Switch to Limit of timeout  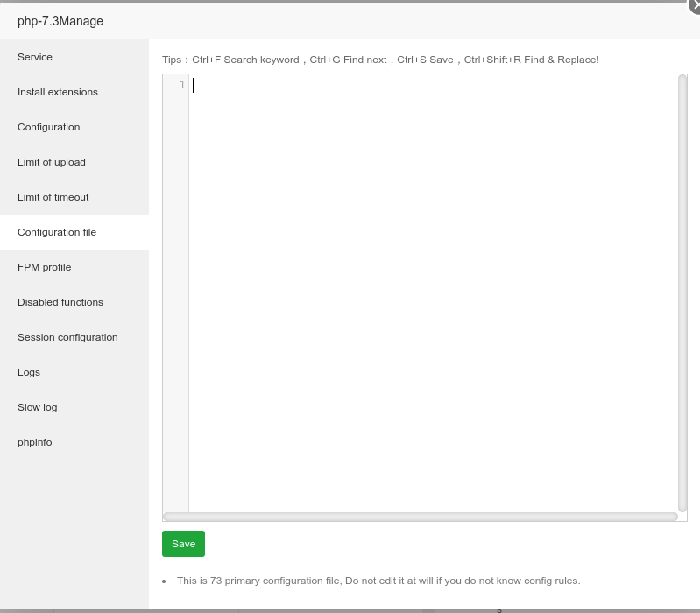53,197
